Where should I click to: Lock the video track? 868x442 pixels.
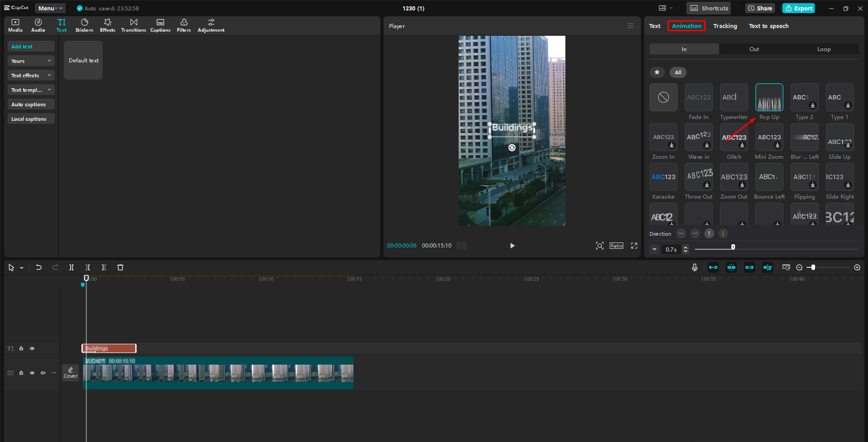[21, 373]
